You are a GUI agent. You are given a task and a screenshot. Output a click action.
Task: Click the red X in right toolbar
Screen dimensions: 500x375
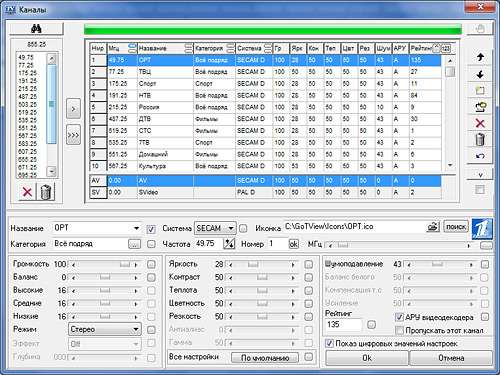[480, 123]
